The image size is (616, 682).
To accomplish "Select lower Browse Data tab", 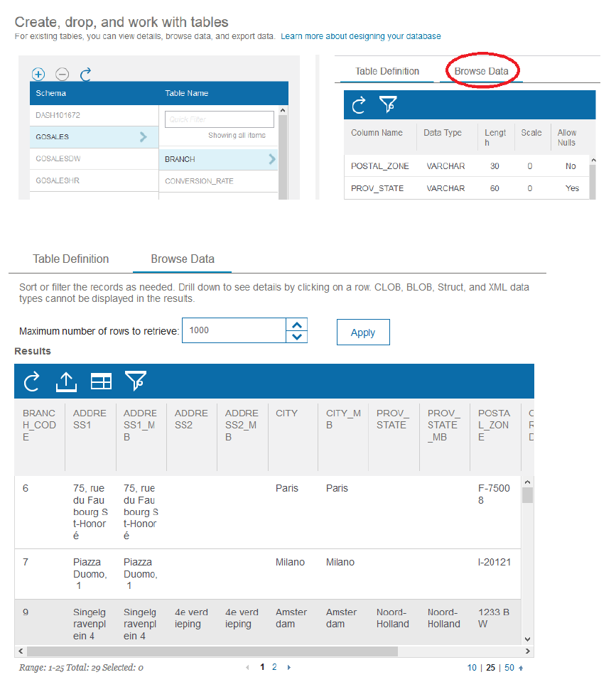I will point(183,259).
